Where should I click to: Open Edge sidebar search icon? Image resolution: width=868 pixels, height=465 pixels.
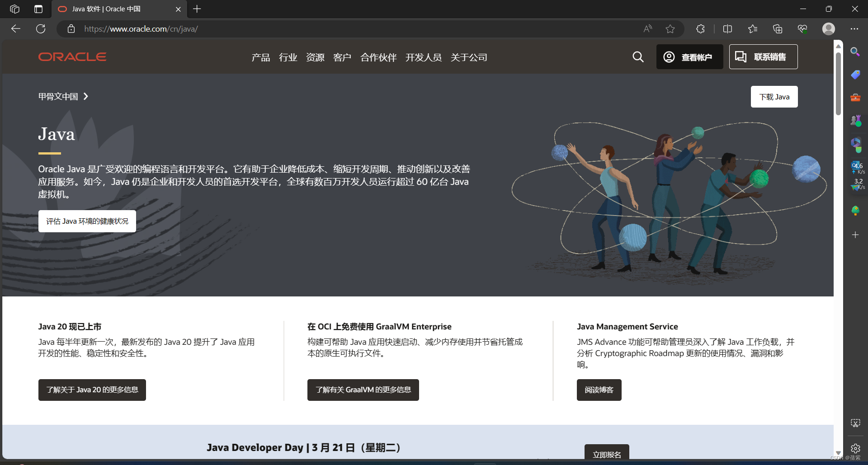(x=855, y=52)
